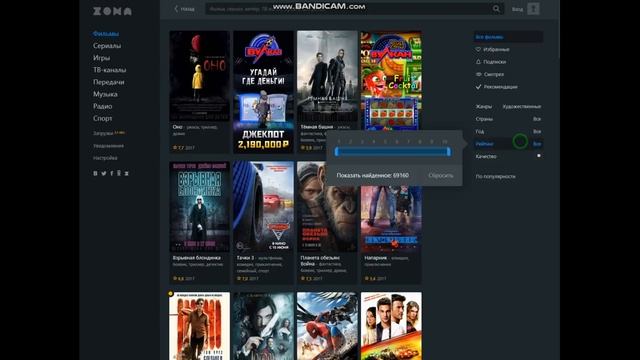Image resolution: width=640 pixels, height=360 pixels.
Task: Click Тачки 3 title text
Action: (x=245, y=258)
